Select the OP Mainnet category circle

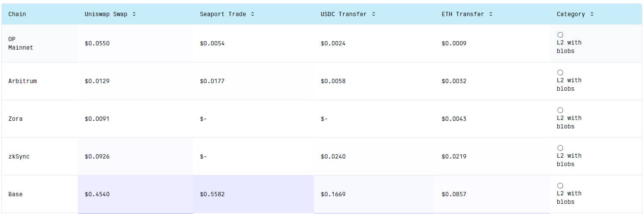[560, 35]
